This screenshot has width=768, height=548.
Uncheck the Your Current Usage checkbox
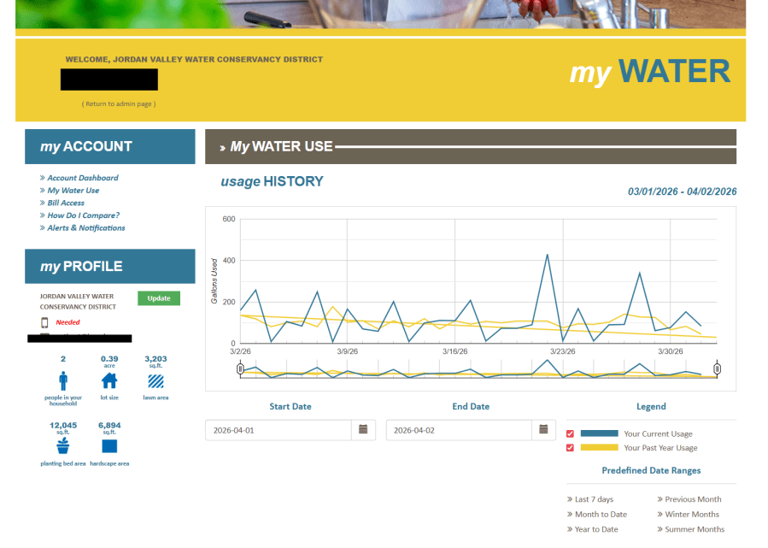click(570, 434)
